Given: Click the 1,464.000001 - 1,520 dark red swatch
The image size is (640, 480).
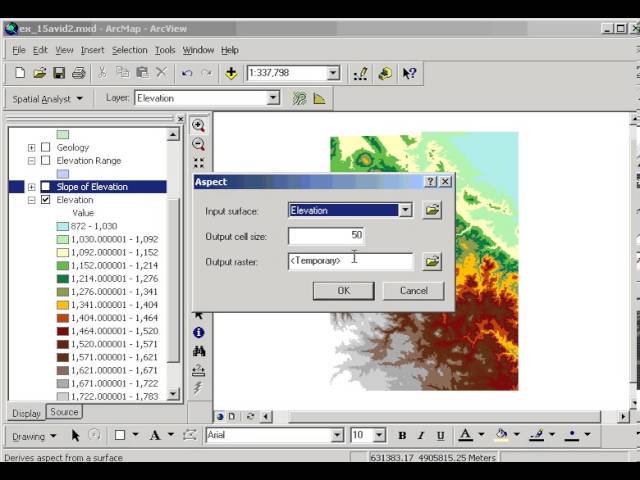Looking at the screenshot, I should (x=62, y=331).
